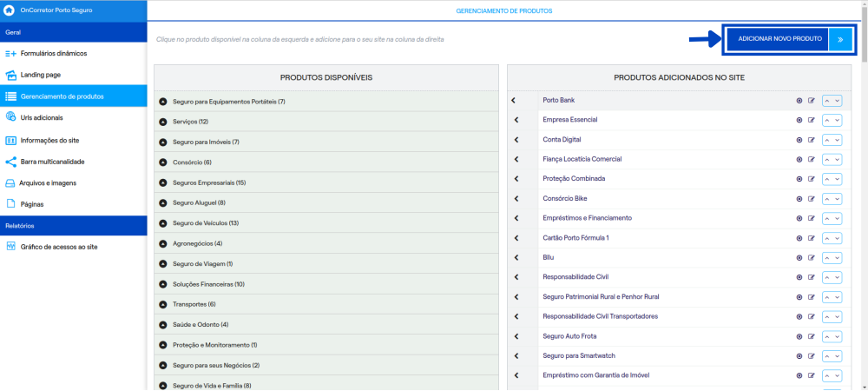Open the Landing page sidebar item
The width and height of the screenshot is (868, 391).
[41, 74]
